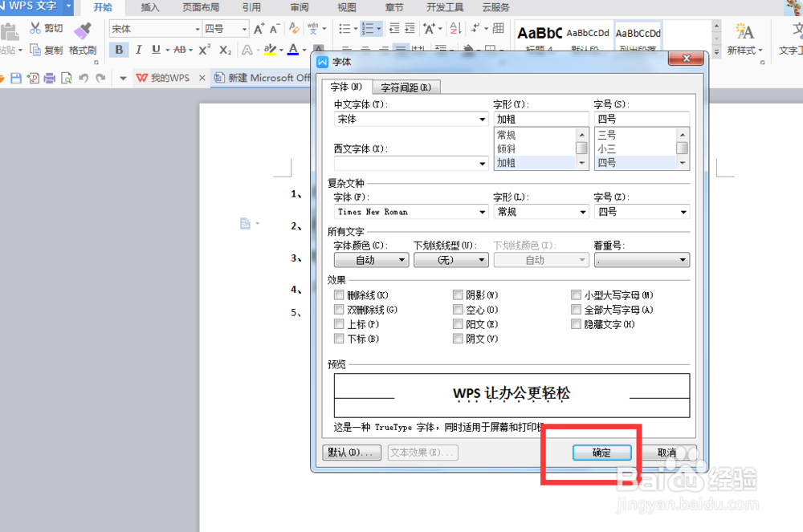803x532 pixels.
Task: Click the Superscript X² icon
Action: pyautogui.click(x=204, y=50)
